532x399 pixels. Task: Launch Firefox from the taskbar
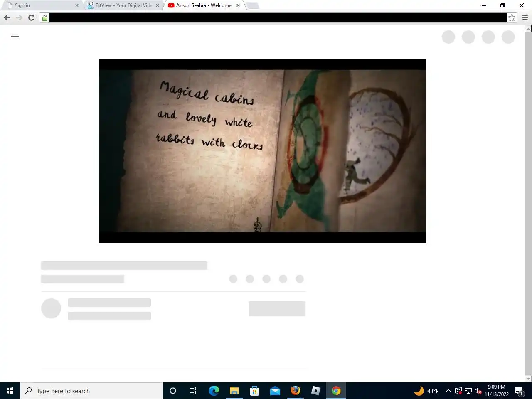(296, 391)
